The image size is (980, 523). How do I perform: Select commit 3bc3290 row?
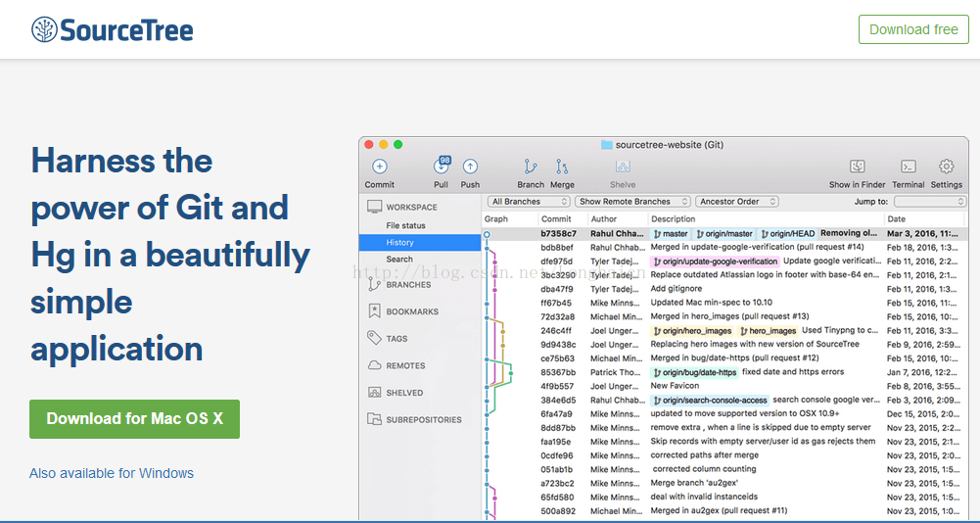(x=724, y=275)
